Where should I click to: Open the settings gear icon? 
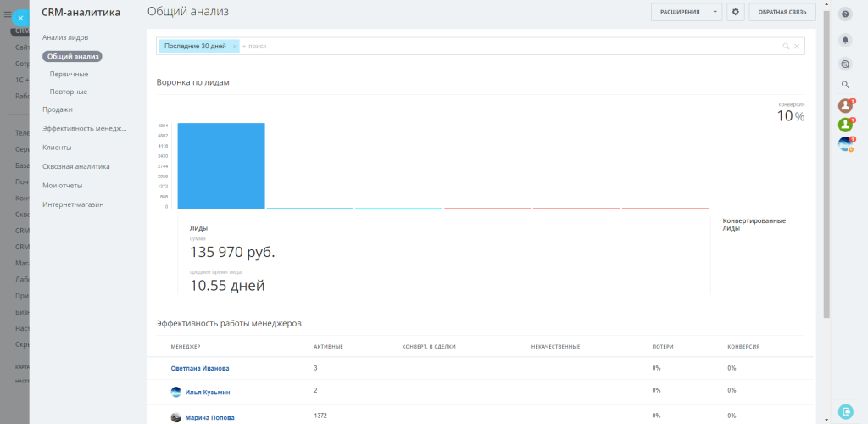point(735,12)
